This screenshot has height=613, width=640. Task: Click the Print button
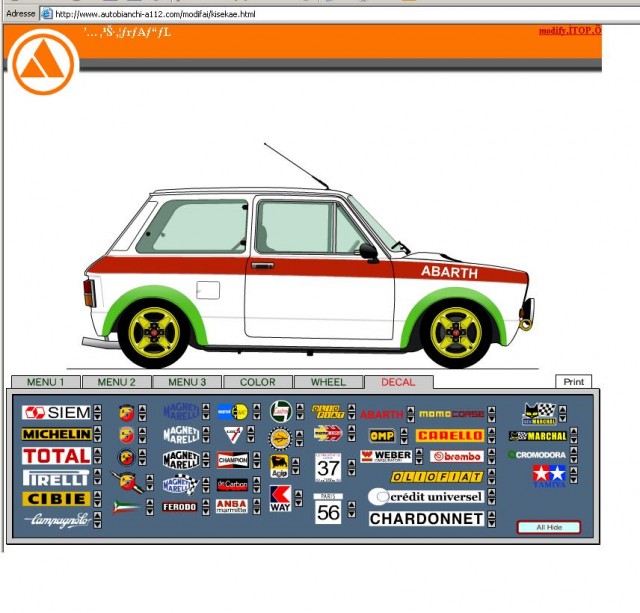pos(573,382)
